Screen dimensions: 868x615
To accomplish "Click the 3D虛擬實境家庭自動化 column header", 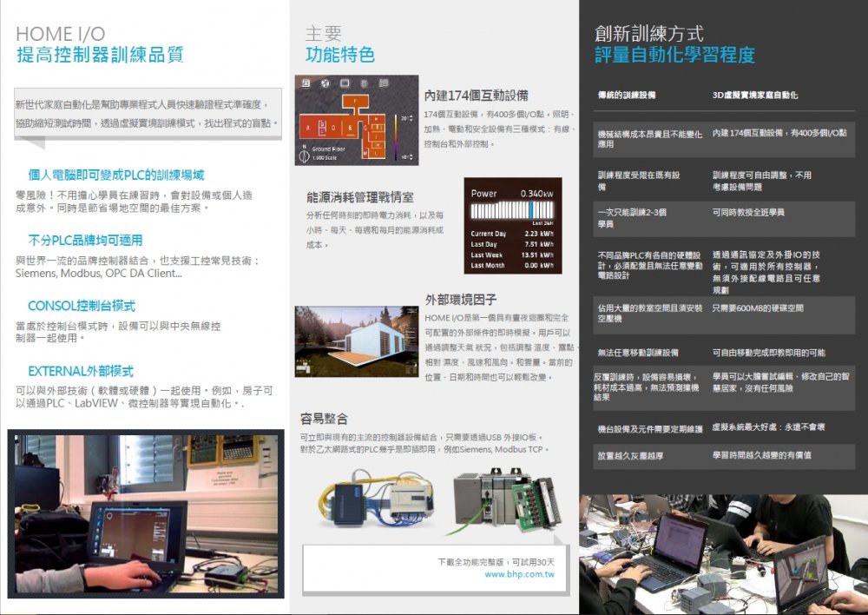I will coord(754,95).
